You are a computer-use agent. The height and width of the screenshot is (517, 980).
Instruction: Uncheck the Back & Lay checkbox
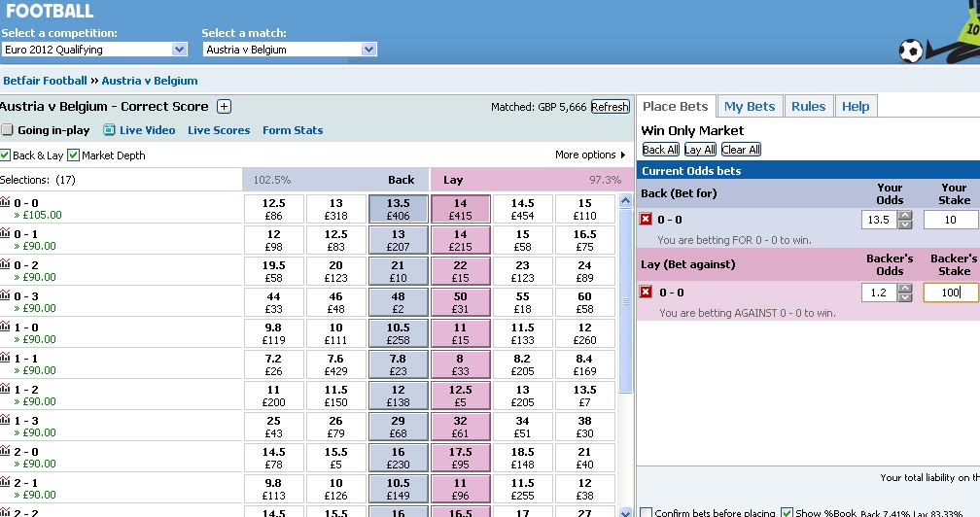pyautogui.click(x=6, y=155)
